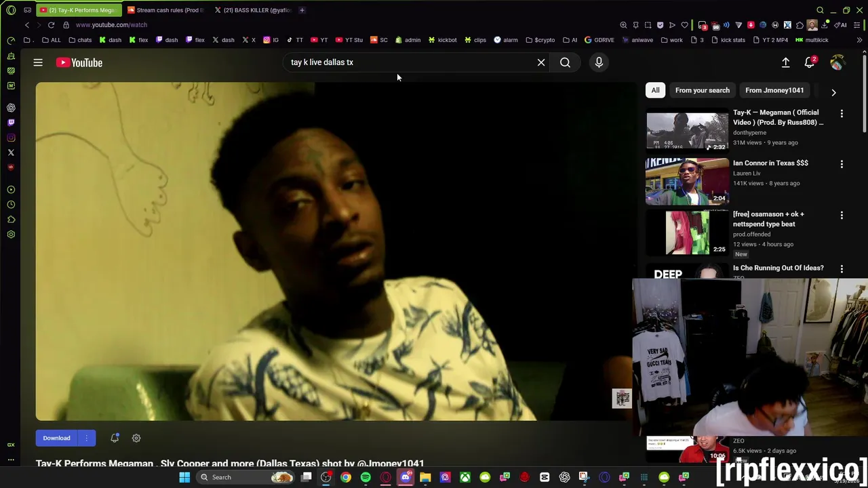Reload the page
The width and height of the screenshot is (868, 488).
51,25
